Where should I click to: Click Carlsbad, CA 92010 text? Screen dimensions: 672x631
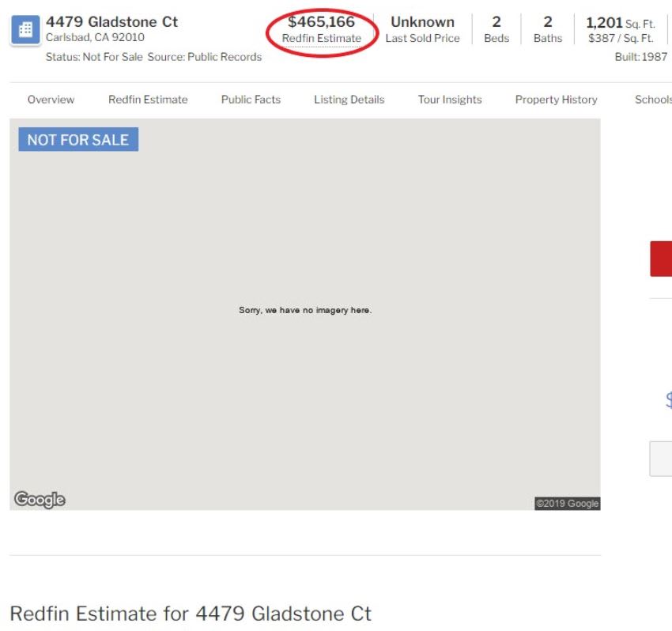coord(95,37)
